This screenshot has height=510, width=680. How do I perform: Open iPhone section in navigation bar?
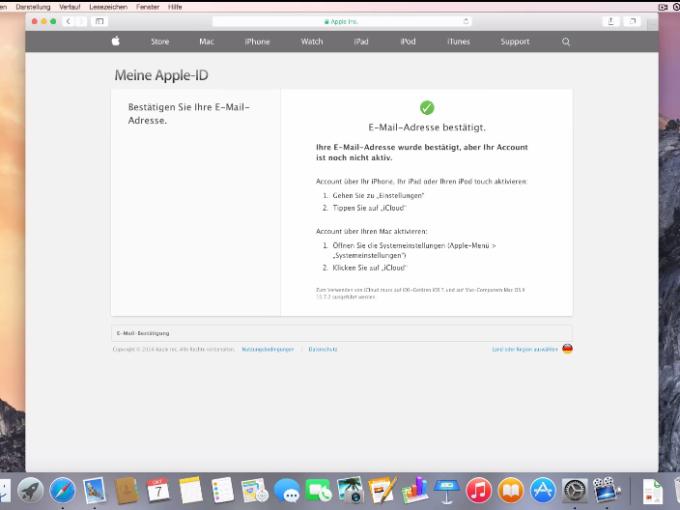click(x=257, y=42)
